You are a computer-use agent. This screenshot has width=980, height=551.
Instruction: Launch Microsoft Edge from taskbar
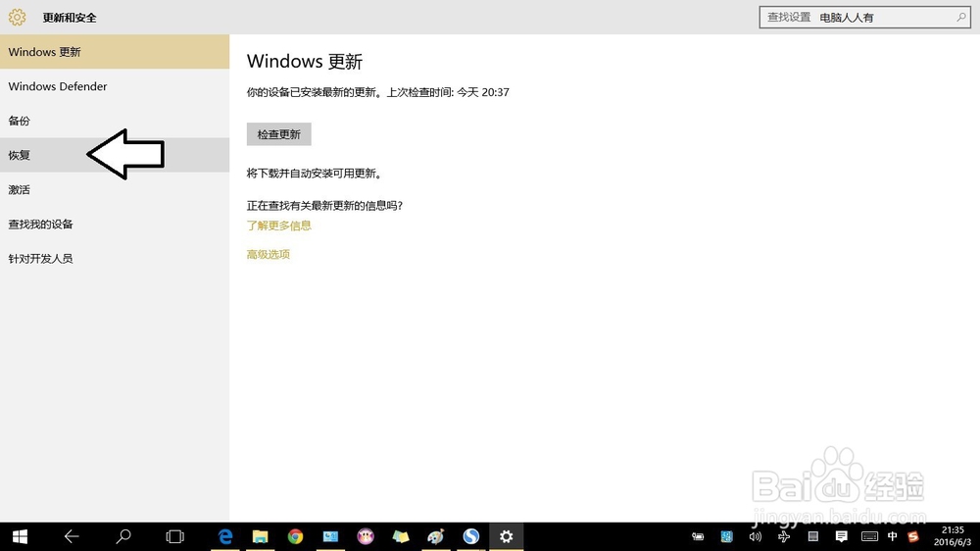[225, 536]
